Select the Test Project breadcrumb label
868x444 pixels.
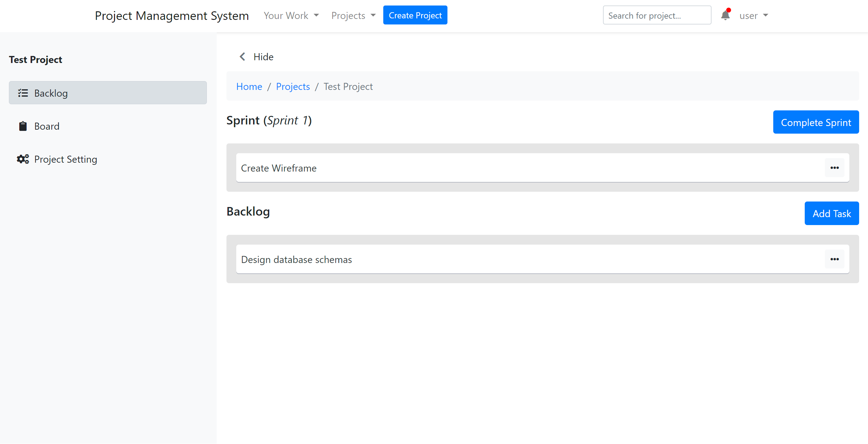(x=348, y=87)
